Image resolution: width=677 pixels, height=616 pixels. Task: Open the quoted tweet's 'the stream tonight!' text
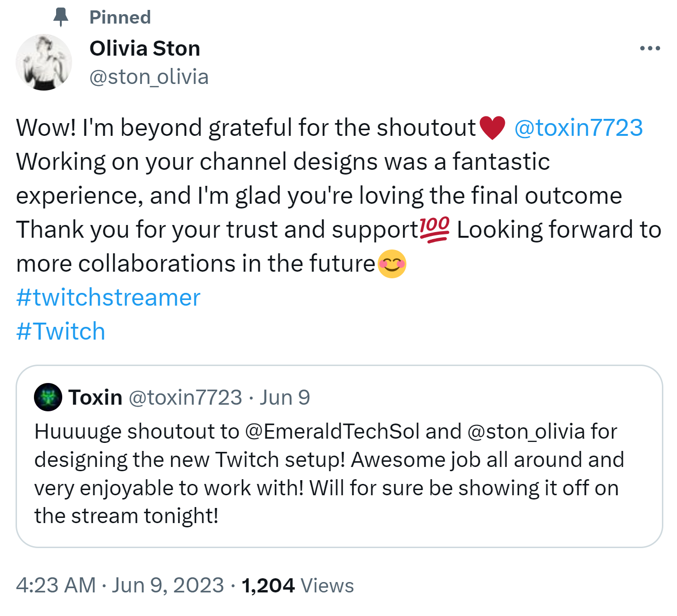coord(126,516)
